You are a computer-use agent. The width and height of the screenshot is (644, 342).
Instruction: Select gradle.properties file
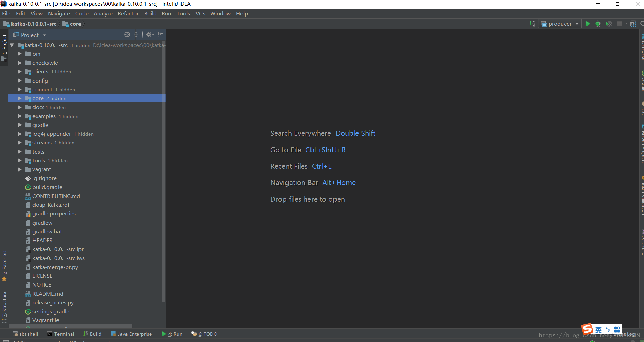pyautogui.click(x=54, y=214)
